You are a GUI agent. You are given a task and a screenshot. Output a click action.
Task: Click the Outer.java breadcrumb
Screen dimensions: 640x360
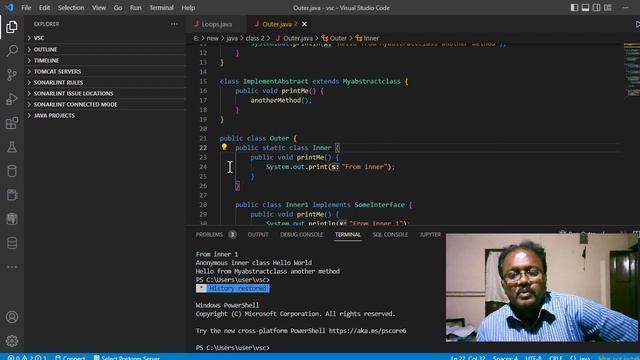[x=294, y=38]
